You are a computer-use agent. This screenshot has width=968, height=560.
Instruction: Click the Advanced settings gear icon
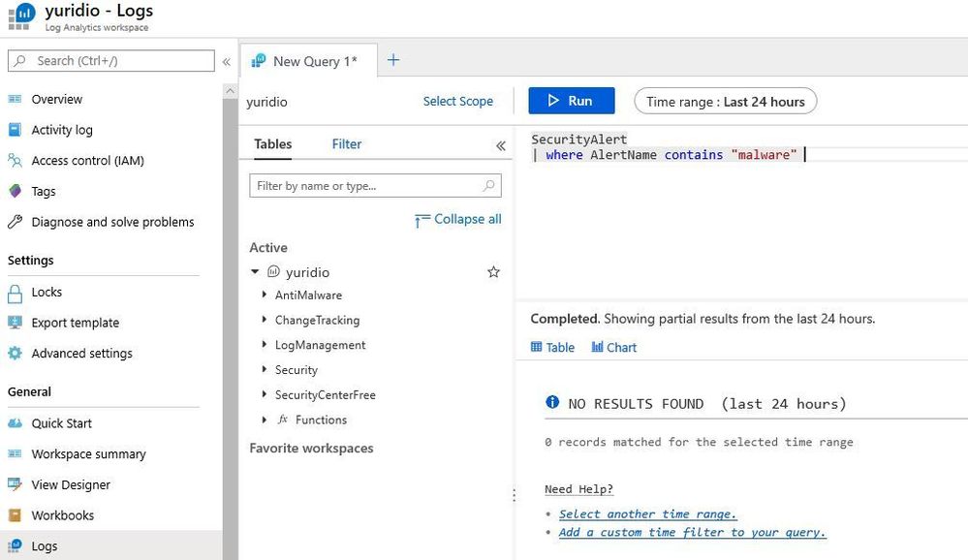(15, 354)
